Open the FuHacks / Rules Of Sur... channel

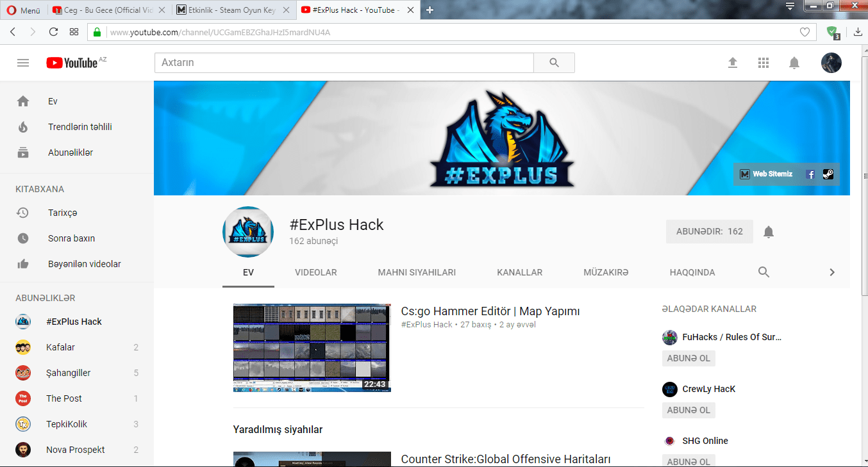[732, 337]
